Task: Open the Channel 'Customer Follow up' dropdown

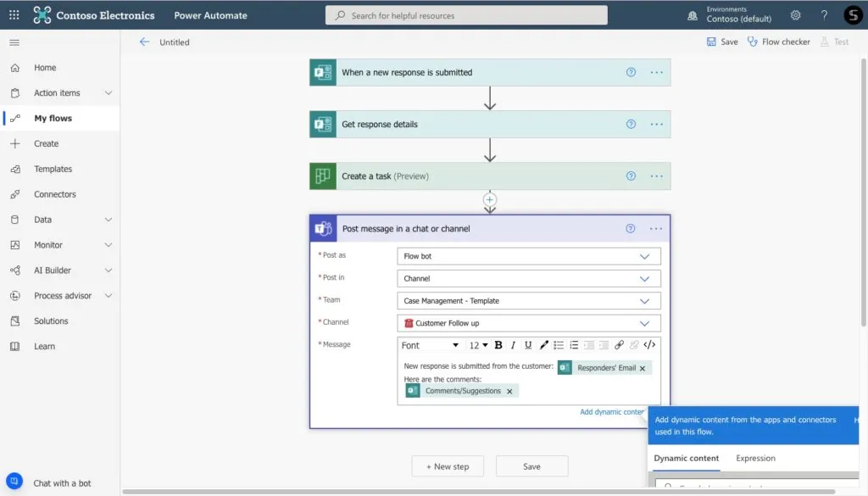Action: click(x=529, y=323)
